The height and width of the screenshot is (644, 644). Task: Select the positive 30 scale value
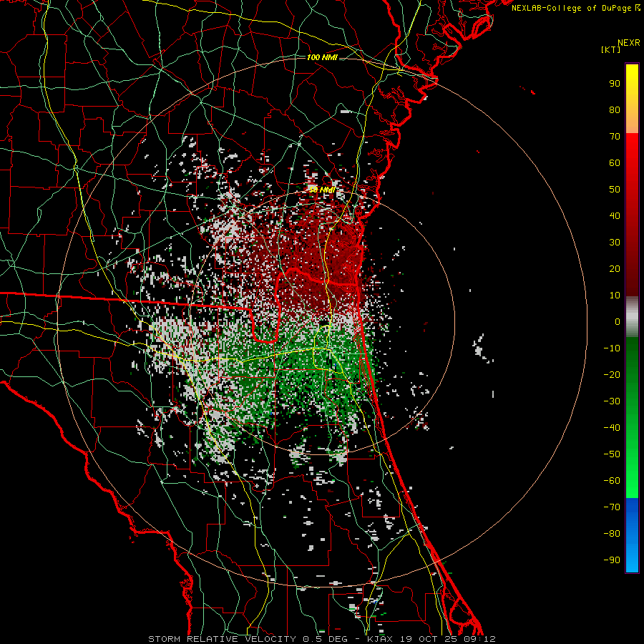pyautogui.click(x=615, y=243)
